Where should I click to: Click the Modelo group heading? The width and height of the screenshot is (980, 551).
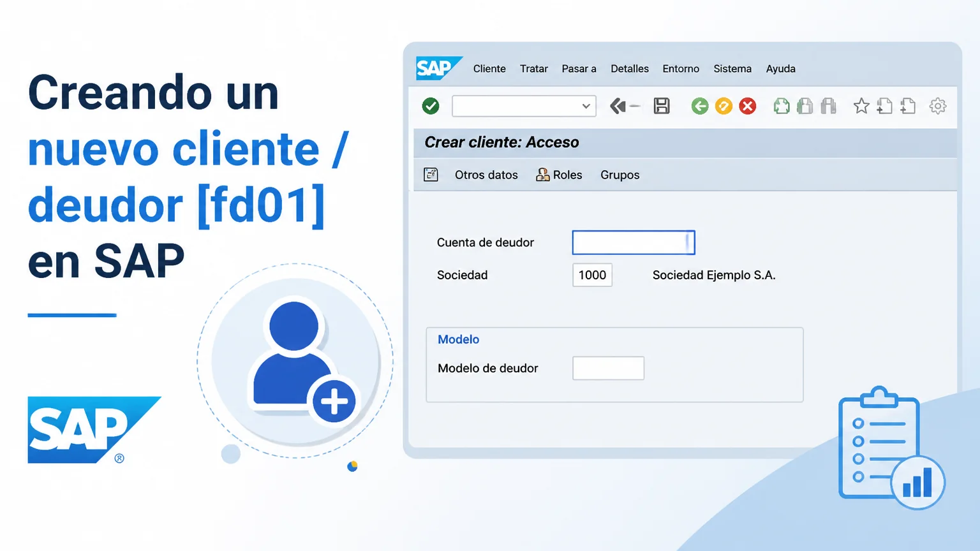click(x=458, y=339)
